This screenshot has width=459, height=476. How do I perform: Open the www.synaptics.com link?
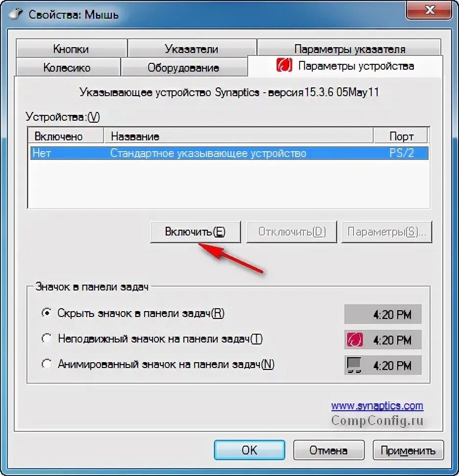(377, 406)
